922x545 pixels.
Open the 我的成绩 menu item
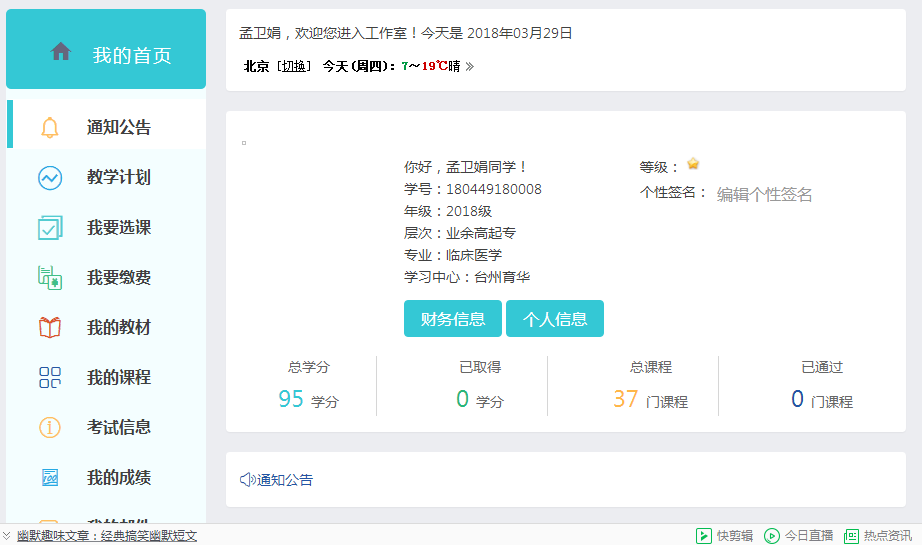pos(118,478)
